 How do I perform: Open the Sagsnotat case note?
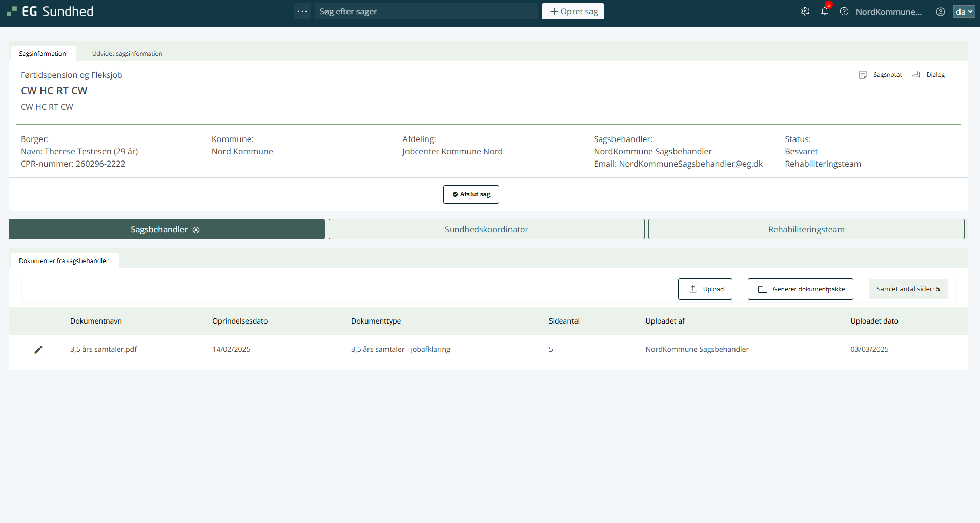tap(881, 75)
